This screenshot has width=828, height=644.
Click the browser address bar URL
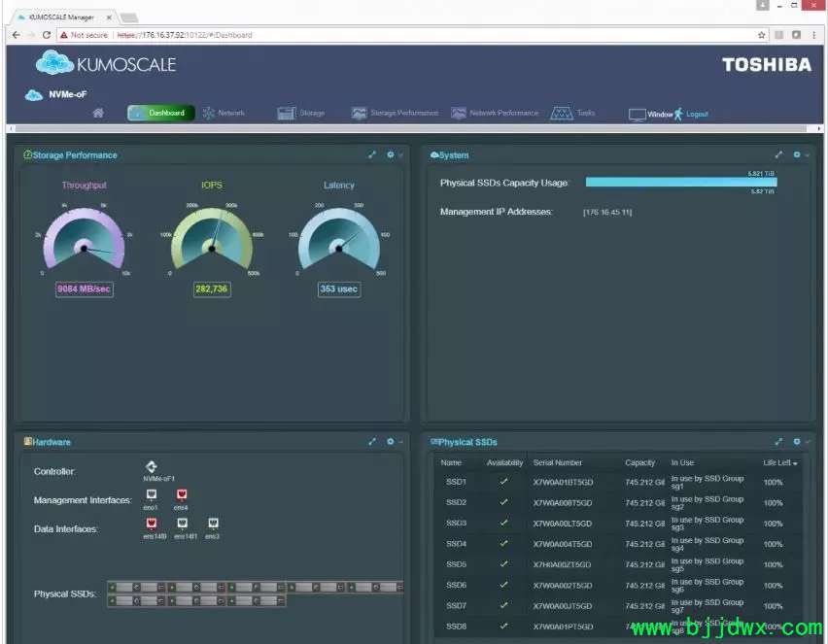pyautogui.click(x=185, y=35)
